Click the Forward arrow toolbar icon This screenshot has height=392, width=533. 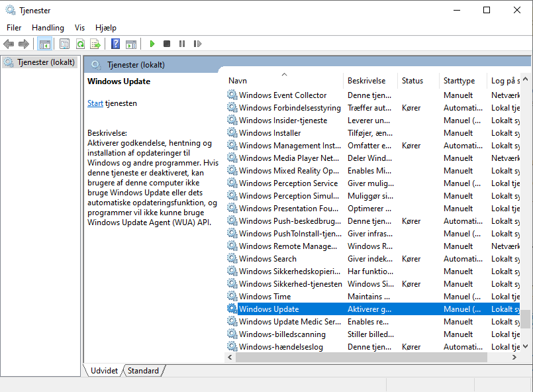point(24,44)
